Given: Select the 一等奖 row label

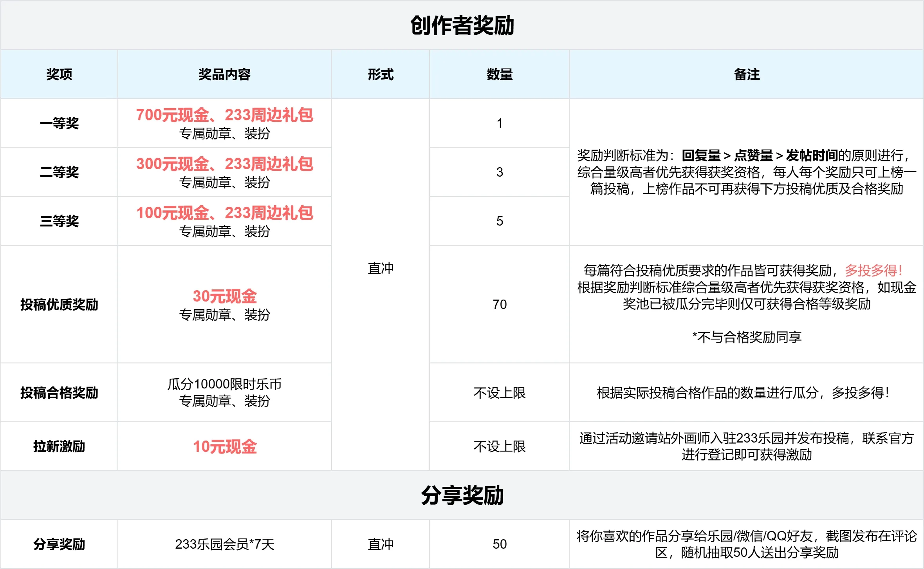Looking at the screenshot, I should point(59,123).
